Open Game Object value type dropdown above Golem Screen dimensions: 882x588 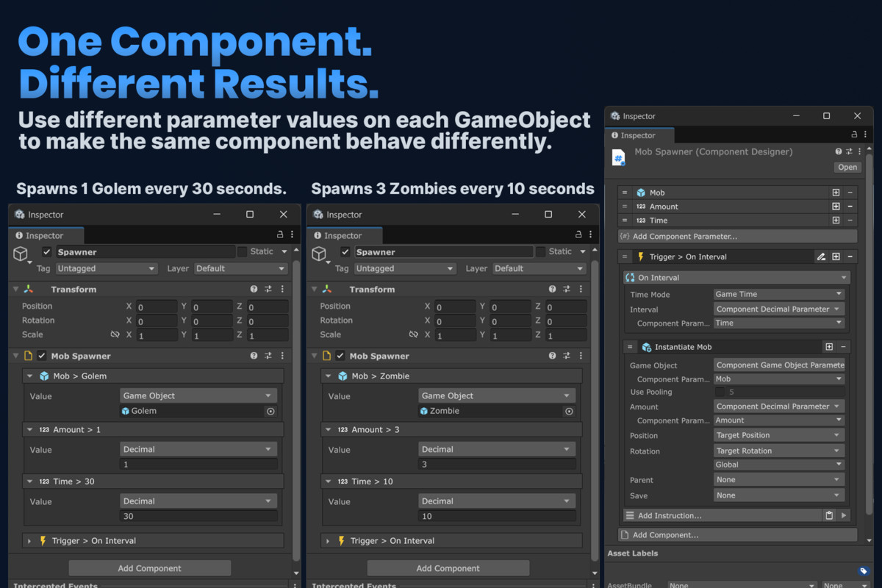(x=198, y=396)
